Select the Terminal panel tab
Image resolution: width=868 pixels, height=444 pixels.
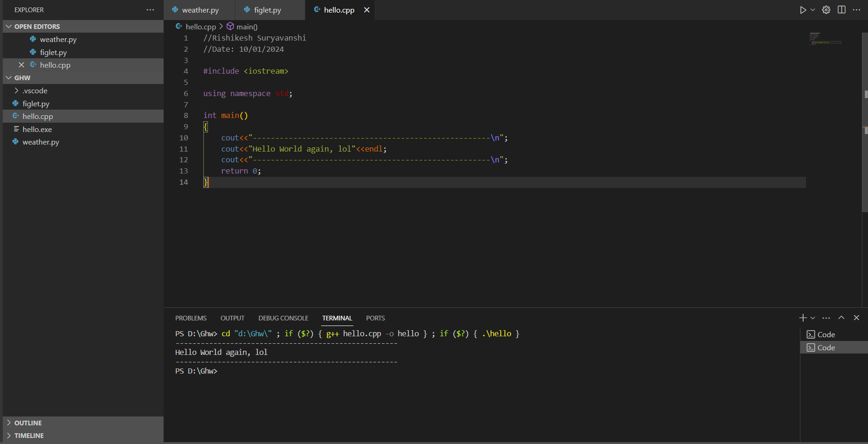click(x=337, y=318)
